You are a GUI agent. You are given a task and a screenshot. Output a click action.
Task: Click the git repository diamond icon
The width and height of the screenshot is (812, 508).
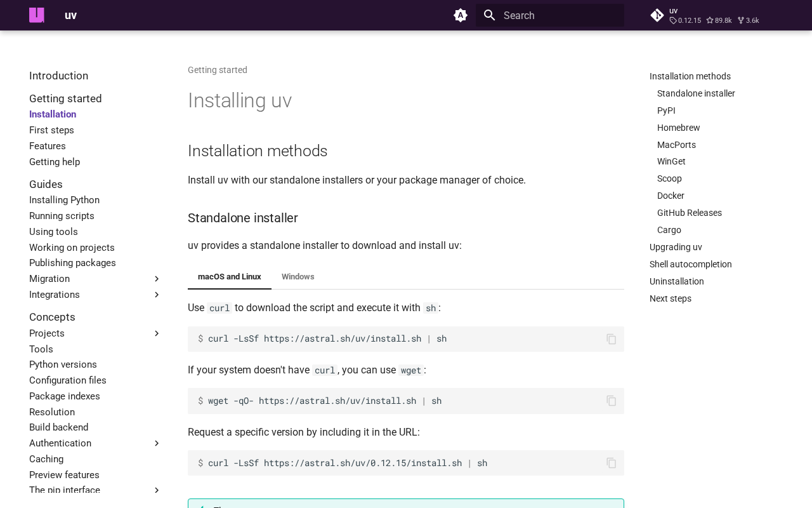click(x=657, y=15)
